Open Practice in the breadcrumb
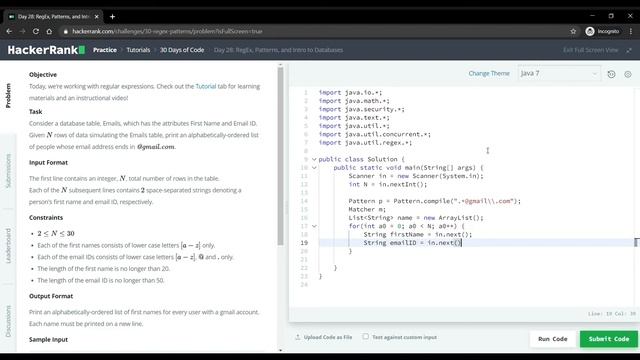 (x=105, y=50)
